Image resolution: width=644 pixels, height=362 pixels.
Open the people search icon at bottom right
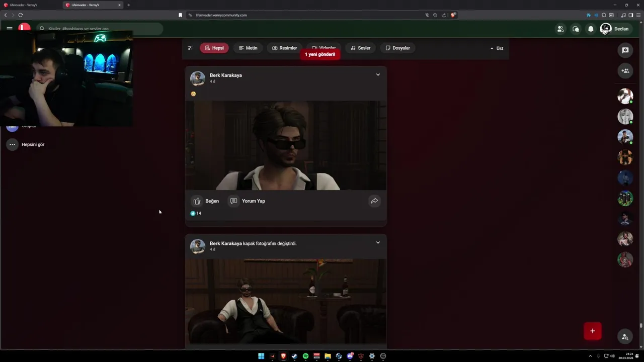point(625,337)
